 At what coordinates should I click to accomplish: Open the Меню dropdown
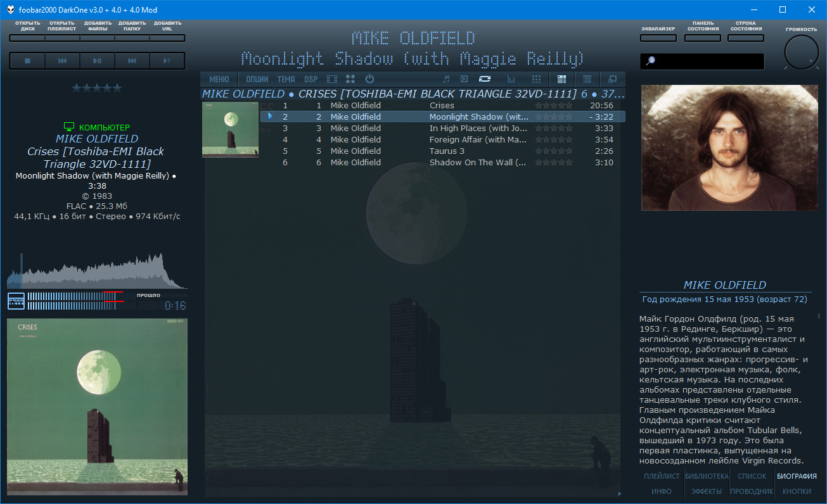tap(219, 79)
